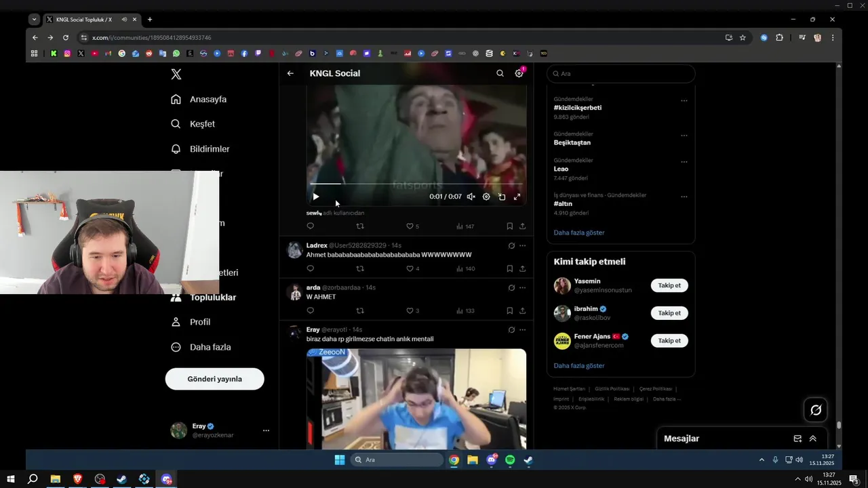868x488 pixels.
Task: Enter fullscreen for the video
Action: [x=517, y=197]
